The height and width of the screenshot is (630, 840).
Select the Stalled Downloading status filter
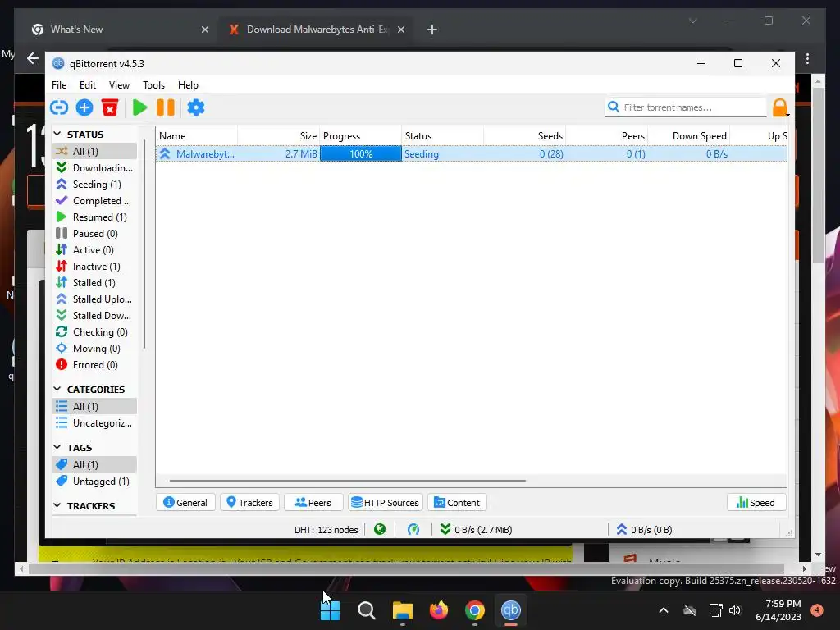click(95, 316)
